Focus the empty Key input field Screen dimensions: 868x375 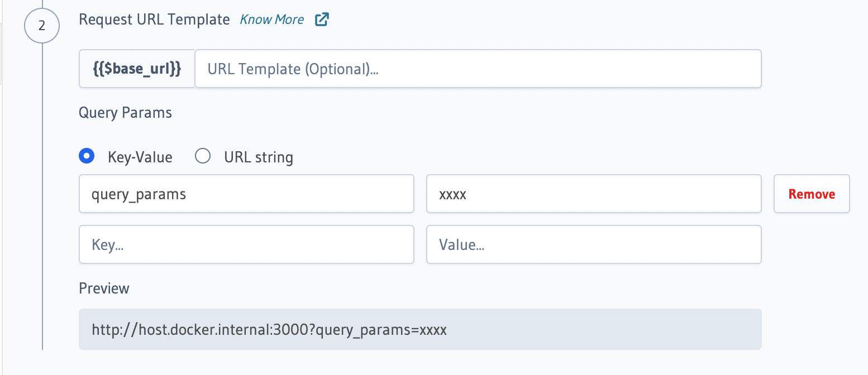246,244
